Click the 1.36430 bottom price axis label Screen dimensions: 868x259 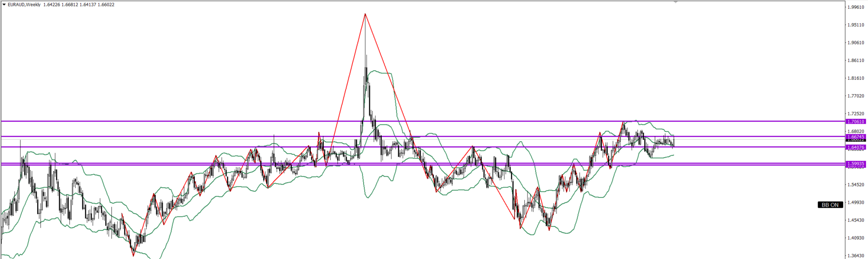(x=856, y=255)
